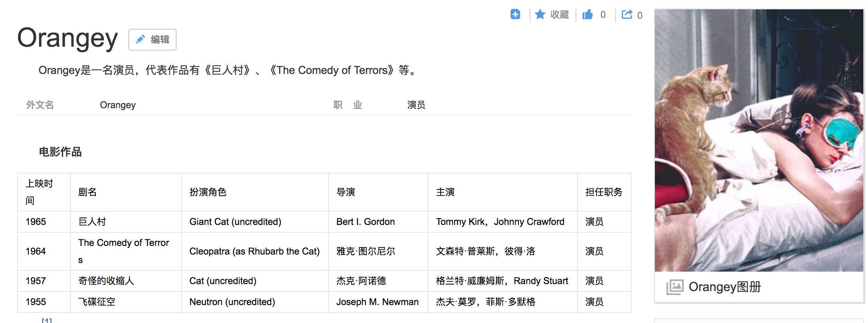The width and height of the screenshot is (868, 323).
Task: Open the Orangey cat photo thumbnail
Action: [x=759, y=140]
